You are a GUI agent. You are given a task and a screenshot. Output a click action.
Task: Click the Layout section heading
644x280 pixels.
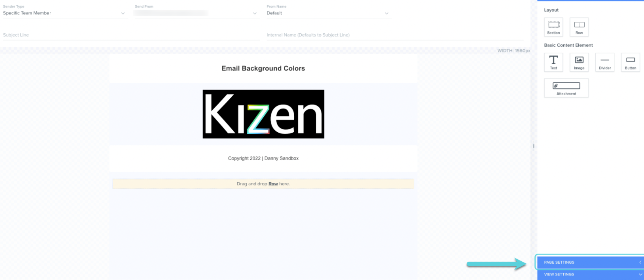pos(551,10)
